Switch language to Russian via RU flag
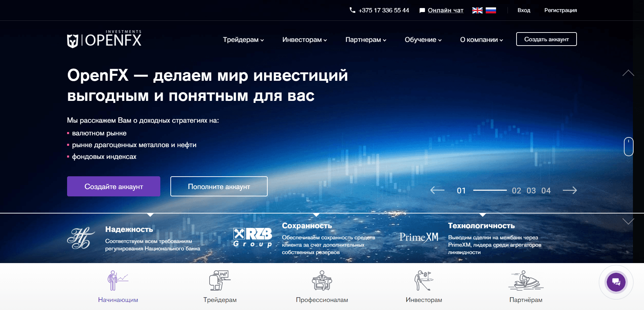 (491, 10)
